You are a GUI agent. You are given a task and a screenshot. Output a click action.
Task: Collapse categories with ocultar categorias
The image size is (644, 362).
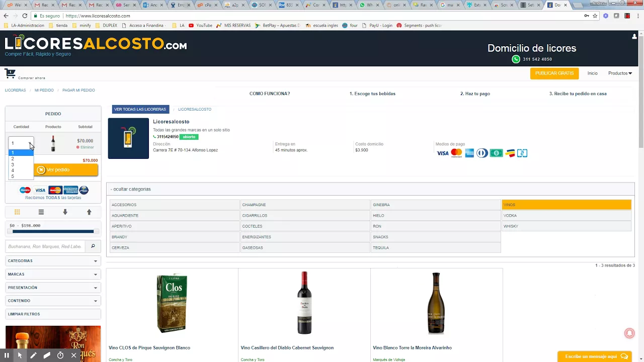pos(130,189)
